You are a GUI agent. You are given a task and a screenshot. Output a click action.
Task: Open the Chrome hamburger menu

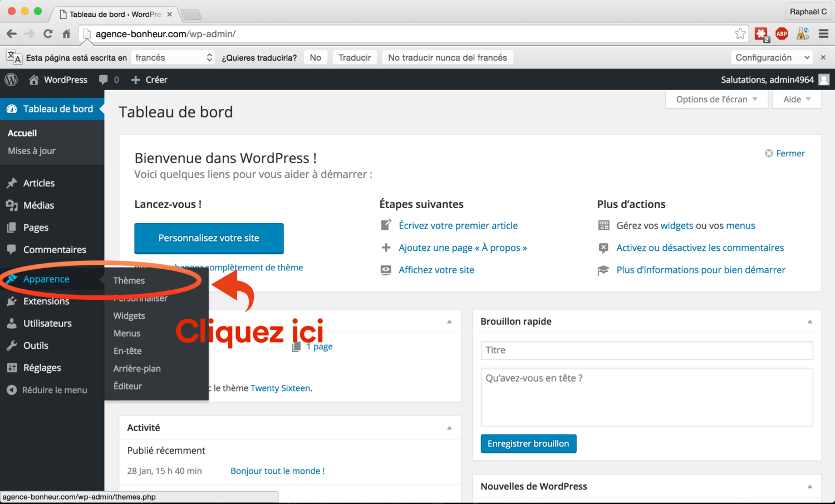point(824,34)
